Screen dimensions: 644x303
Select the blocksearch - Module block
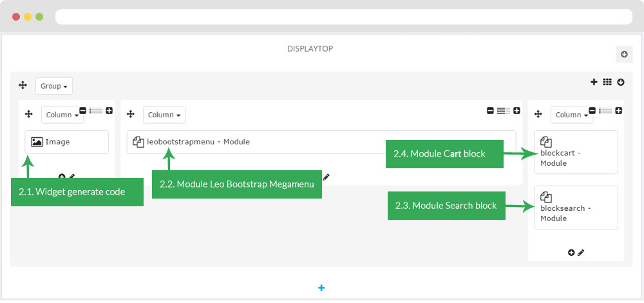576,208
